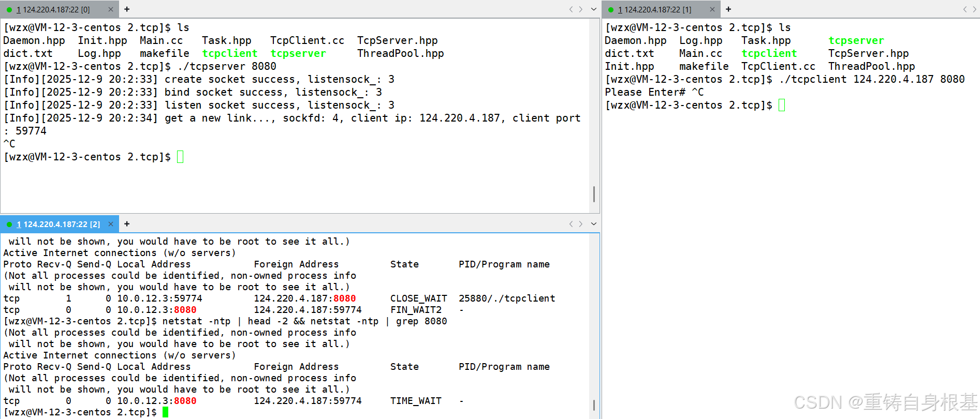
Task: Switch to session tab 124.220.4.187:22 [2]
Action: pyautogui.click(x=58, y=224)
